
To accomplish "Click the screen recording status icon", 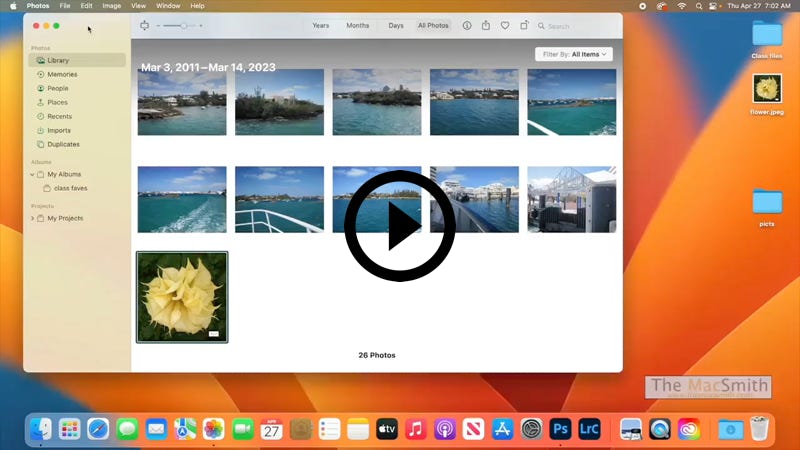I will (x=642, y=6).
